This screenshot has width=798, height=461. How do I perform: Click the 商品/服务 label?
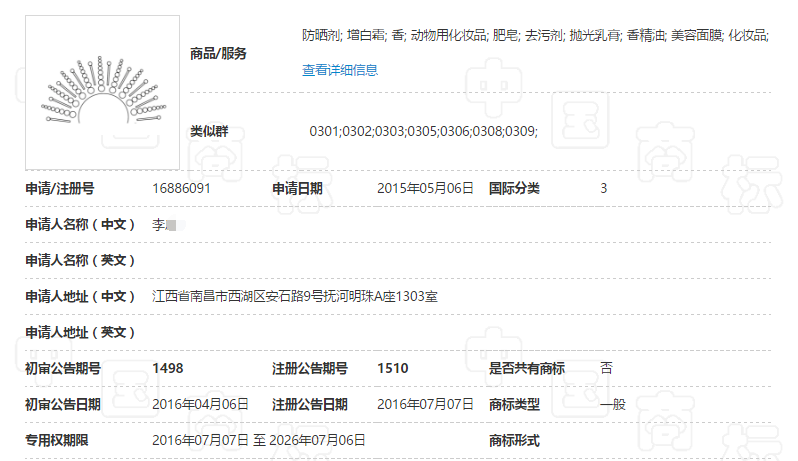pyautogui.click(x=218, y=53)
